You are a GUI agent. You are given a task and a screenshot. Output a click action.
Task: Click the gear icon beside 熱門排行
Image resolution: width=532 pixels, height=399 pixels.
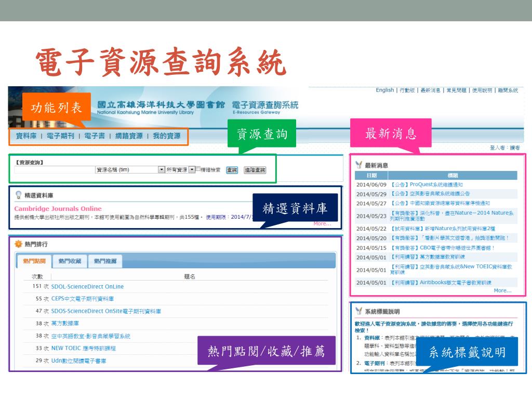[x=18, y=244]
